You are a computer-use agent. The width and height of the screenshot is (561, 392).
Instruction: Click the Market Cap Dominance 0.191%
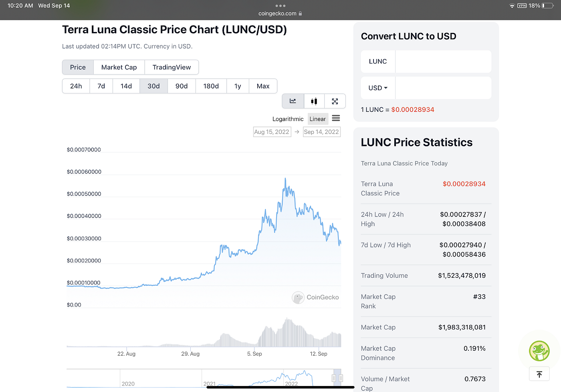[474, 349]
